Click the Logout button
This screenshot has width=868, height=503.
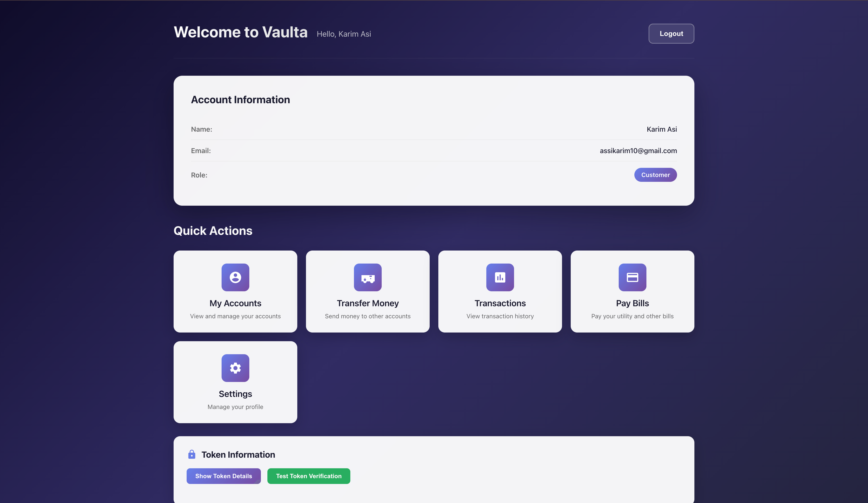671,34
